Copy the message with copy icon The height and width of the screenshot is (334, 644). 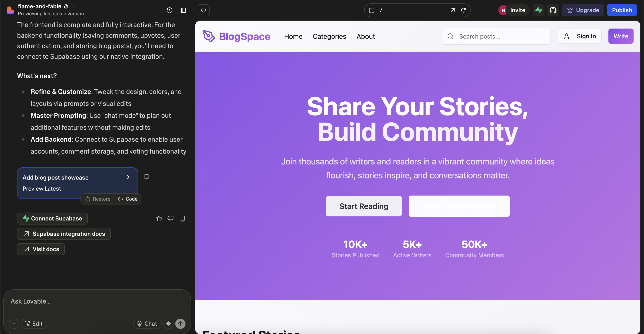[x=182, y=219]
